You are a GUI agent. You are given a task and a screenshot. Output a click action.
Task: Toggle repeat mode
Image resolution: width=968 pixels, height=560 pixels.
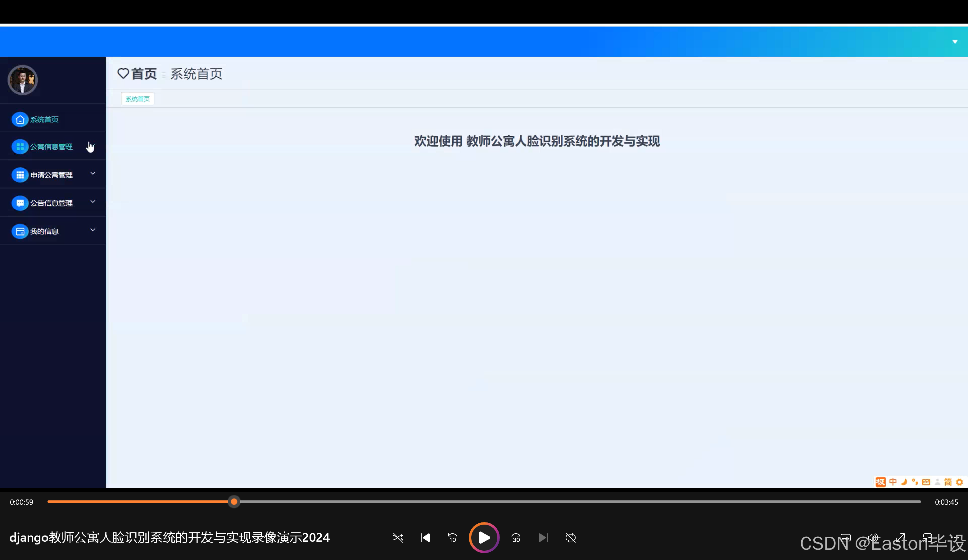(570, 538)
